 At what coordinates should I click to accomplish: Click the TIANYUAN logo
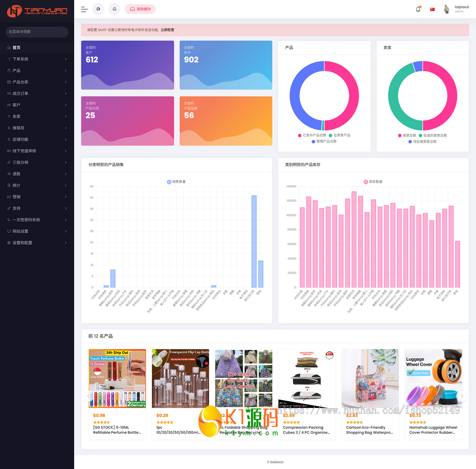pos(37,11)
